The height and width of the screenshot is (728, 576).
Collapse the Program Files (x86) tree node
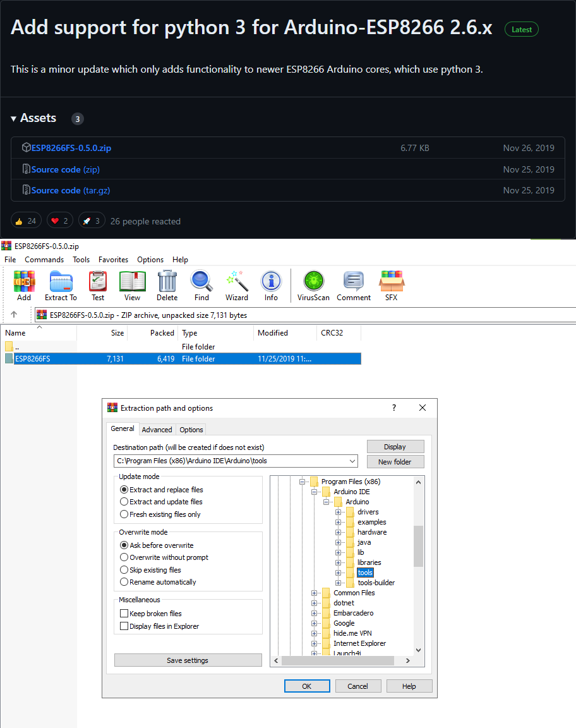[x=302, y=482]
